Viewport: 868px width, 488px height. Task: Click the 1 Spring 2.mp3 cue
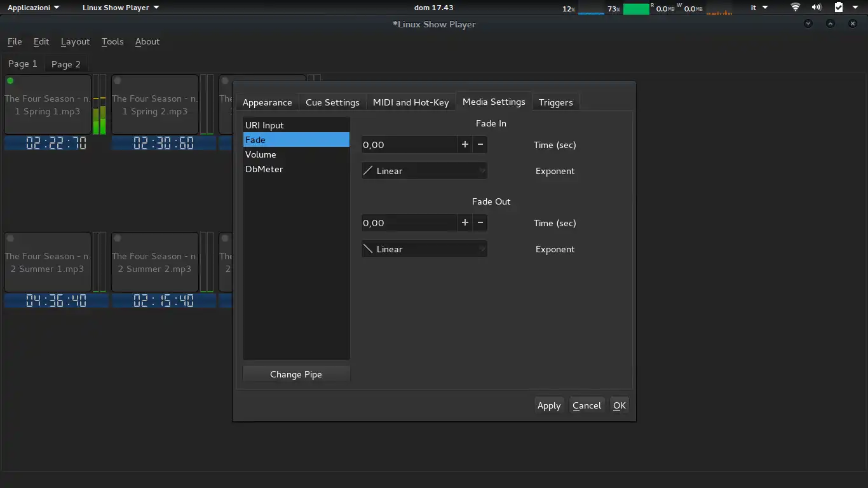coord(155,105)
